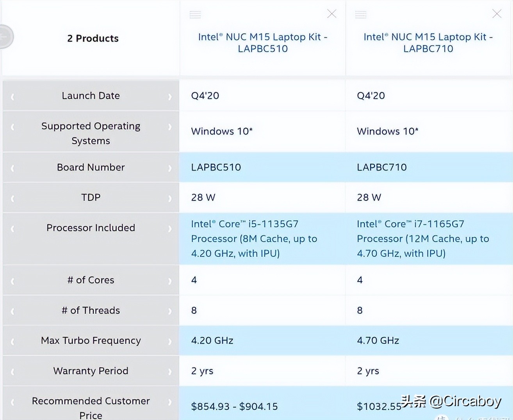This screenshot has height=420, width=513.
Task: Click left chevron on Board Number row
Action: 12,168
